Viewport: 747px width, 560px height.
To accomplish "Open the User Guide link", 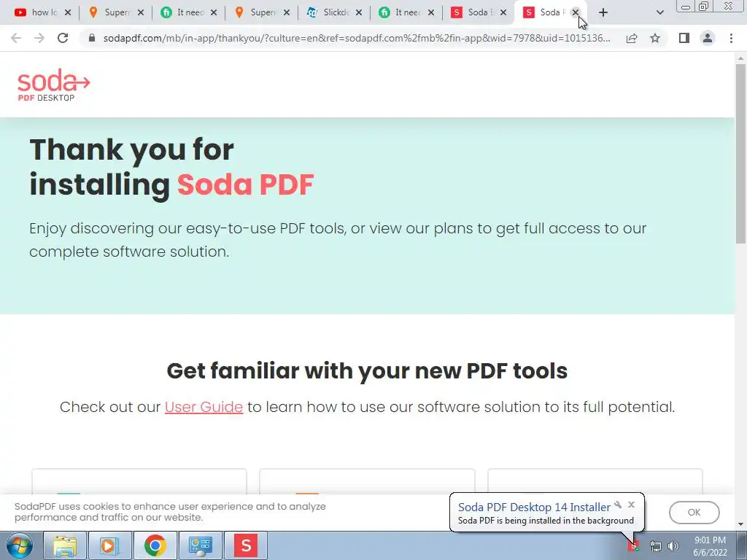I will point(204,407).
